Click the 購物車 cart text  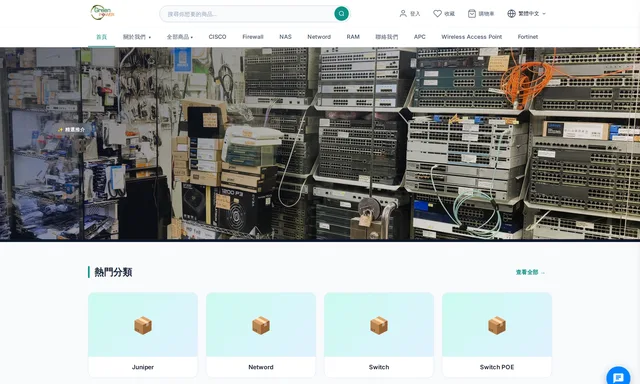click(x=486, y=13)
